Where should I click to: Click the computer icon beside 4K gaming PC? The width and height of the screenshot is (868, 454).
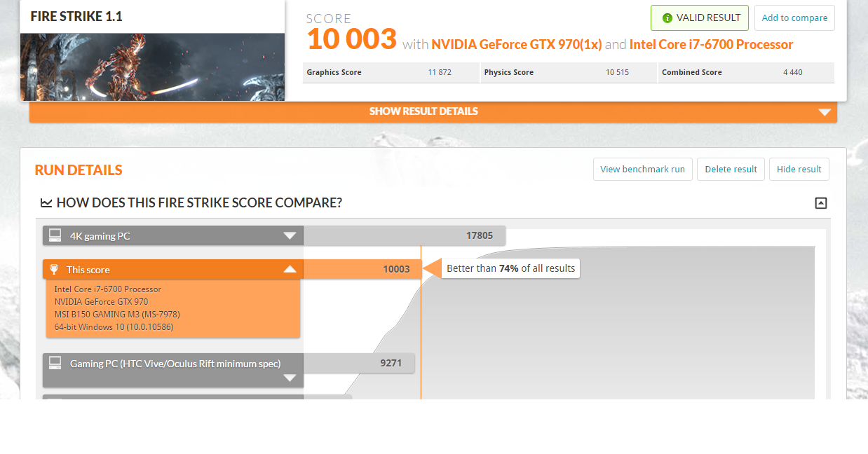(55, 235)
